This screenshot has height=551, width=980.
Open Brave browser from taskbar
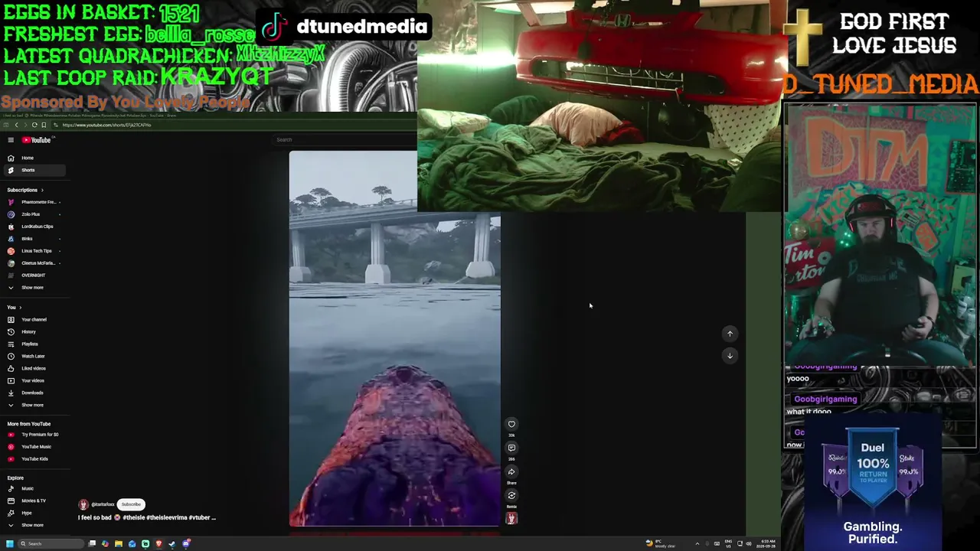(158, 544)
